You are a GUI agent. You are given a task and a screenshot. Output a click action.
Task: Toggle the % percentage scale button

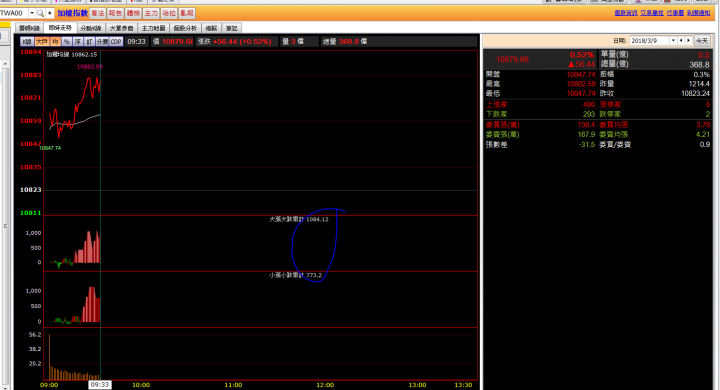(x=67, y=41)
